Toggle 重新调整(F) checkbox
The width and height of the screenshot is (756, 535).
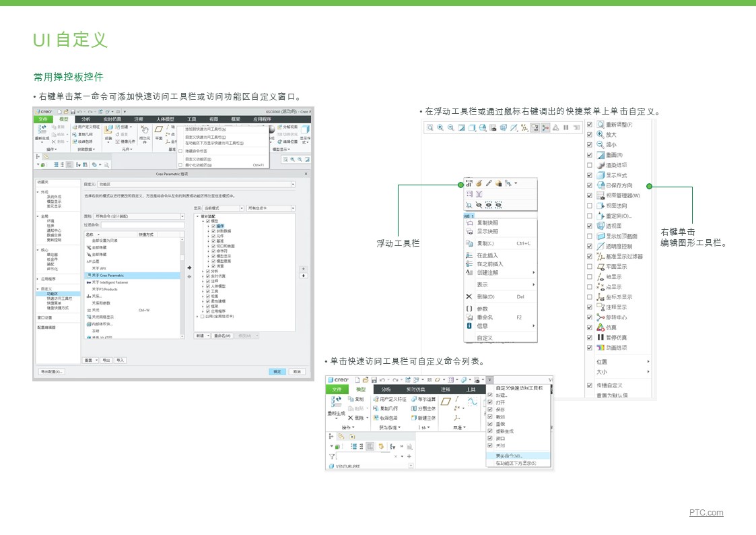589,125
